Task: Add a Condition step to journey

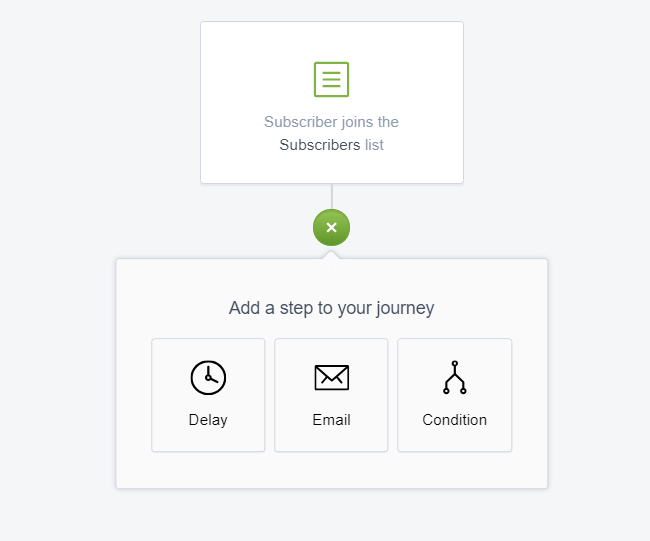Action: [455, 395]
